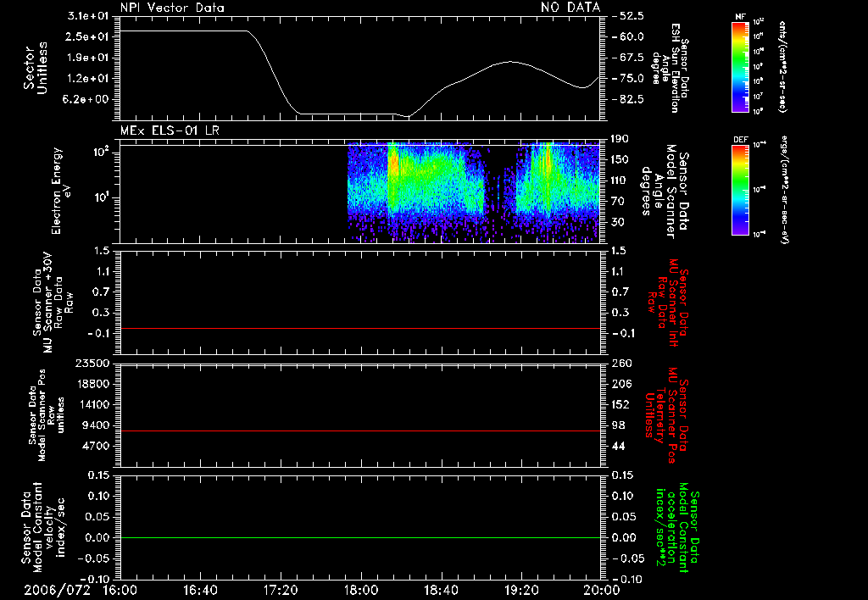Click the "44" telemetry tick value

coord(619,446)
